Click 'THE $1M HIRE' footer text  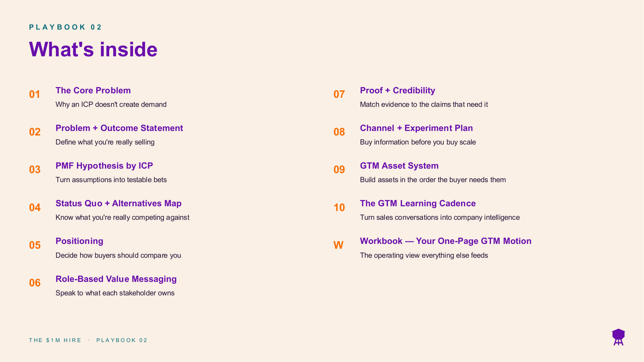(x=55, y=340)
